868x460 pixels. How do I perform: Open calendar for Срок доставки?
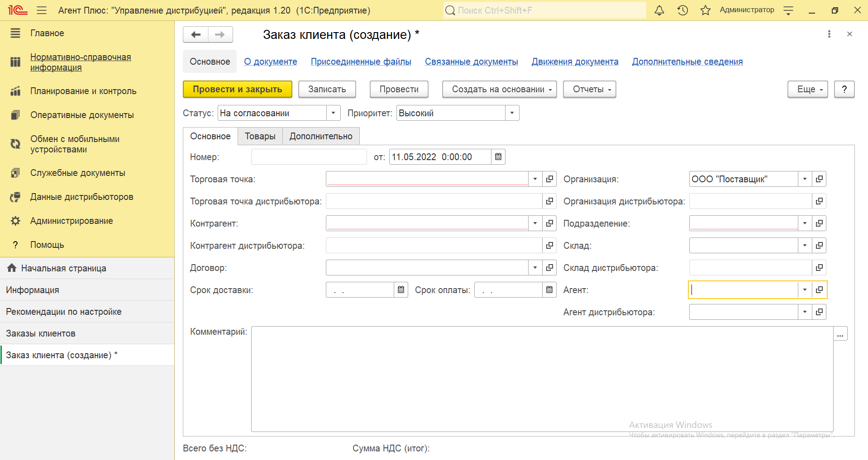(401, 290)
